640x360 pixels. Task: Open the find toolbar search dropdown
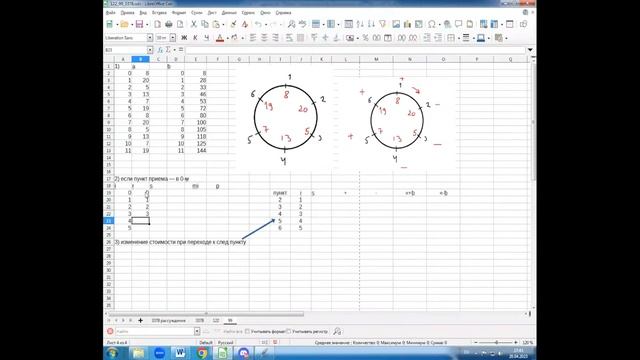(x=197, y=331)
